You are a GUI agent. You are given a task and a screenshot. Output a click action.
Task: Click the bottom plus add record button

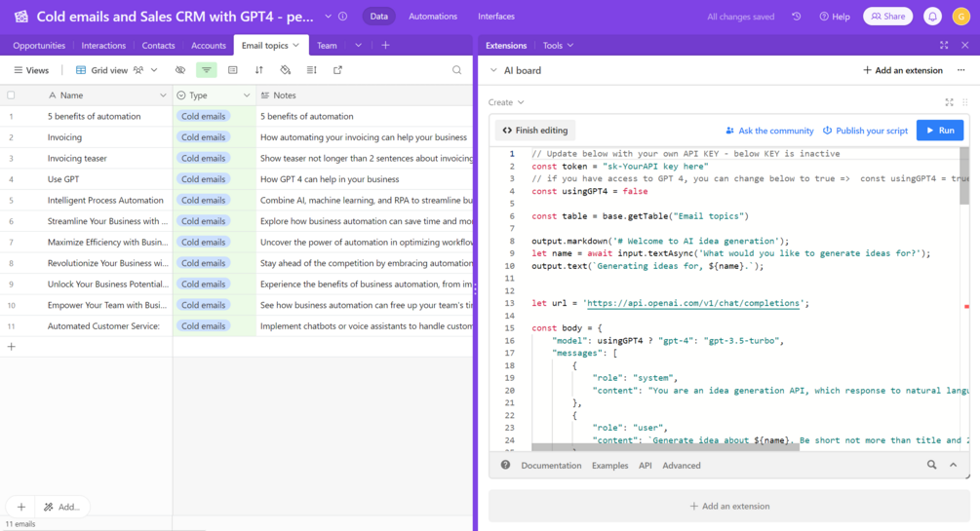21,507
